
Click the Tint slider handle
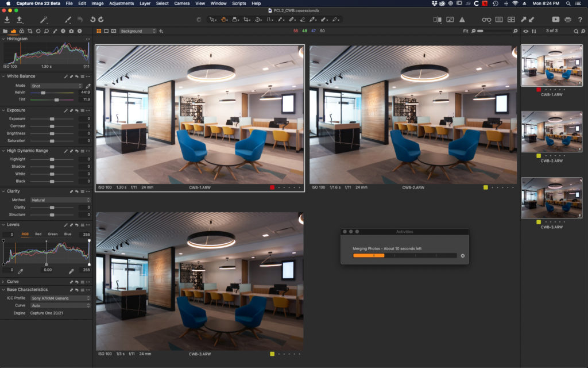pos(57,100)
